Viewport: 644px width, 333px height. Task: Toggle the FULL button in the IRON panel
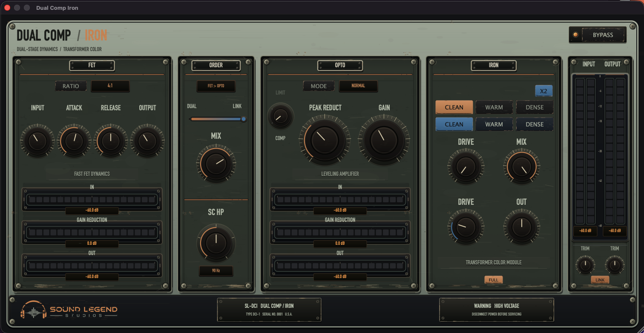click(x=494, y=280)
